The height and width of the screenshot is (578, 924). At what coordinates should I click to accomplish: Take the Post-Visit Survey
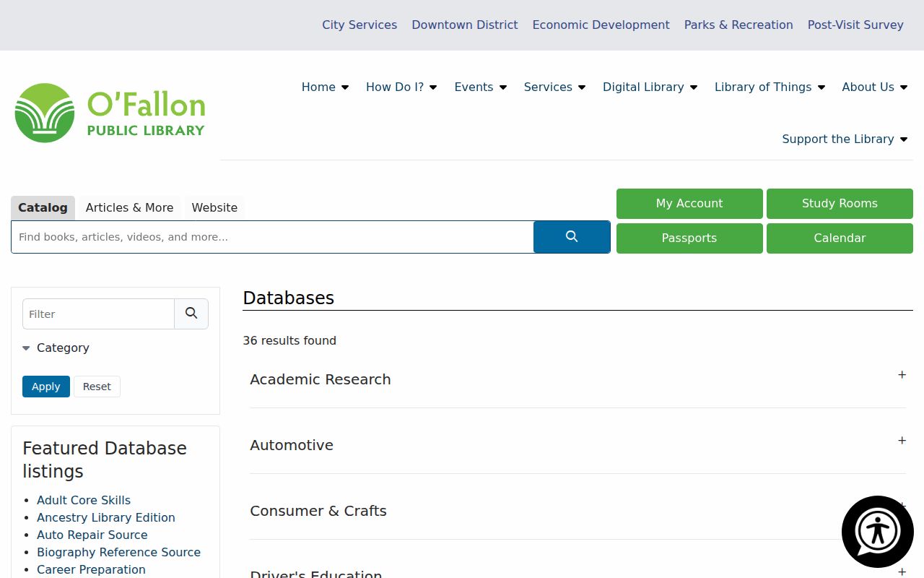tap(855, 25)
